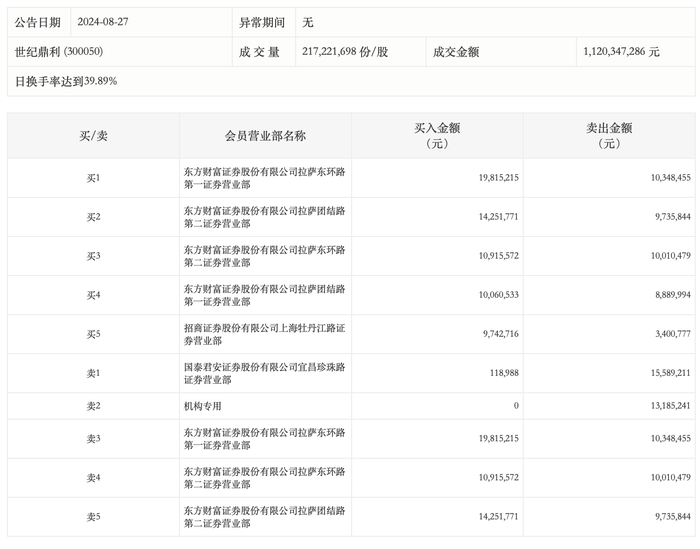Click 国泰君安证券宜昌珍珠路证券营业部 name

pyautogui.click(x=265, y=373)
